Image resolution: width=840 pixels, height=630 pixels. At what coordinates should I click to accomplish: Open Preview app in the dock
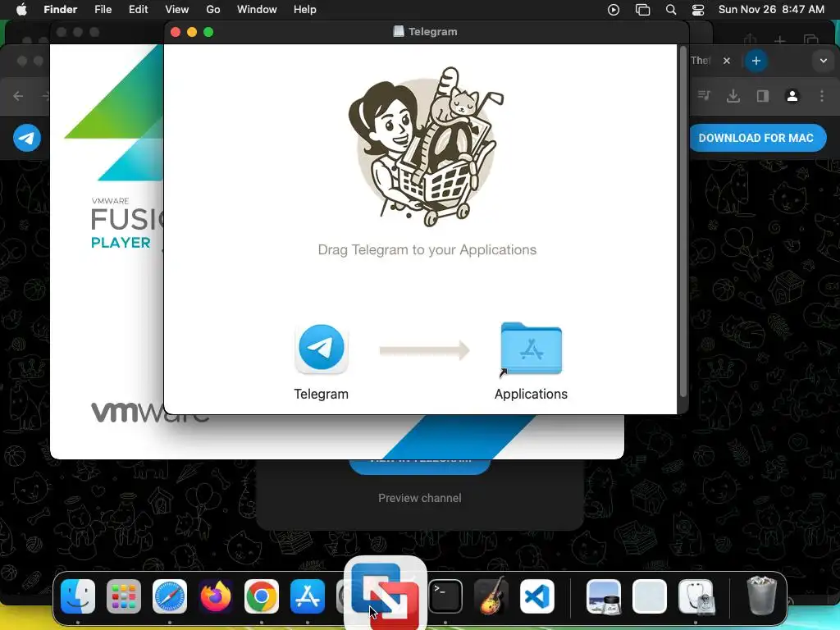pos(604,596)
